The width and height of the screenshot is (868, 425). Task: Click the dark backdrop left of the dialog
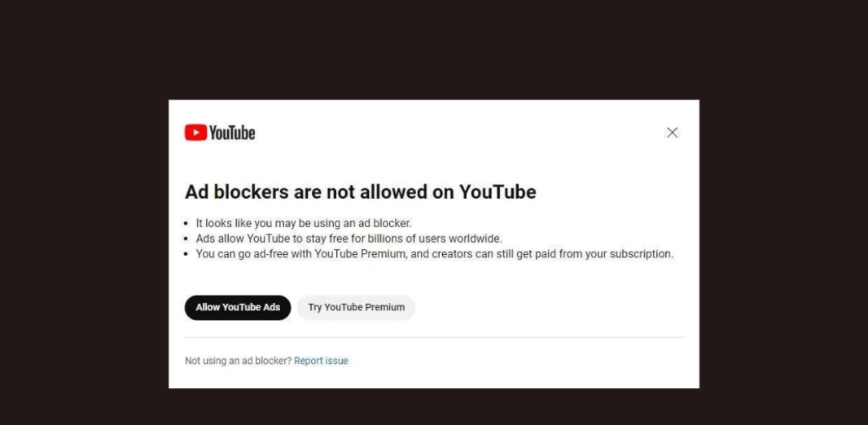coord(84,243)
